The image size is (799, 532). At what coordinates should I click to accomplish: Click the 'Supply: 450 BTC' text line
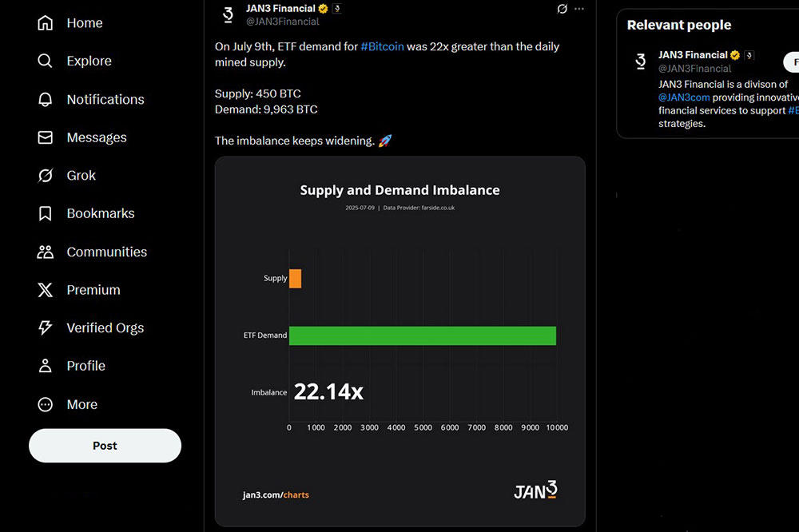[258, 93]
